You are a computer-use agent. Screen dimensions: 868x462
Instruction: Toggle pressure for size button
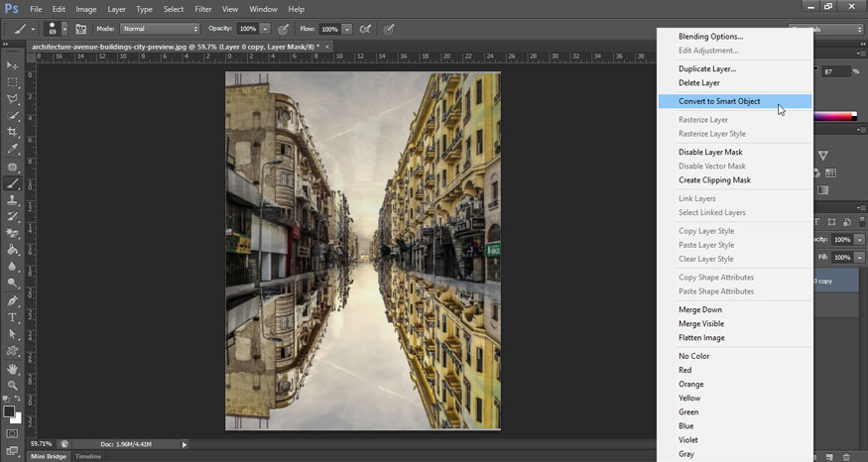389,29
